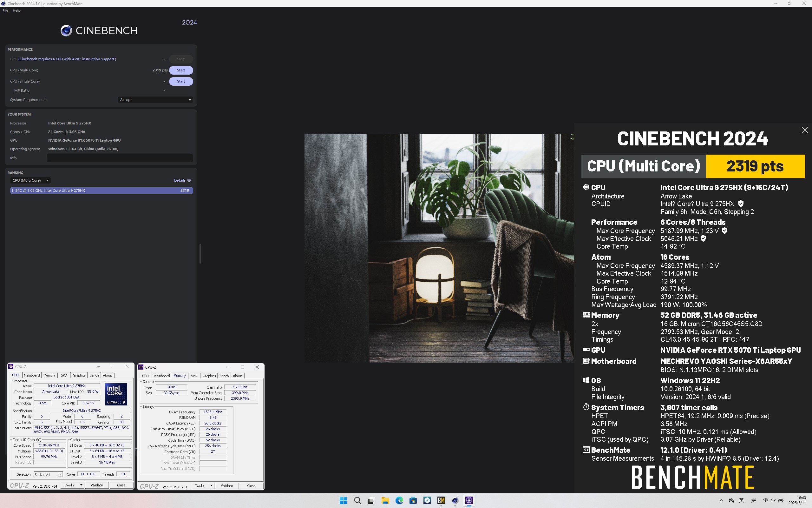
Task: Open SPD tab in right CPU-Z window
Action: point(194,376)
